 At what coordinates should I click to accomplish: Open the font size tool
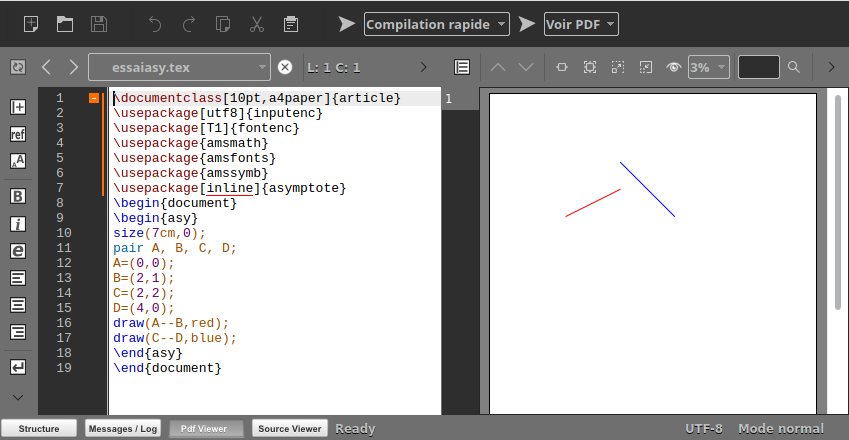18,161
